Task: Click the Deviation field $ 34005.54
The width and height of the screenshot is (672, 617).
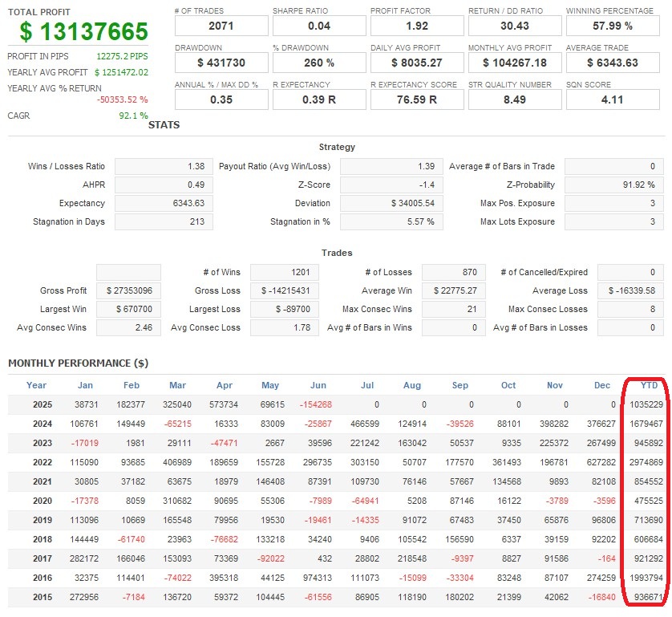Action: point(391,203)
